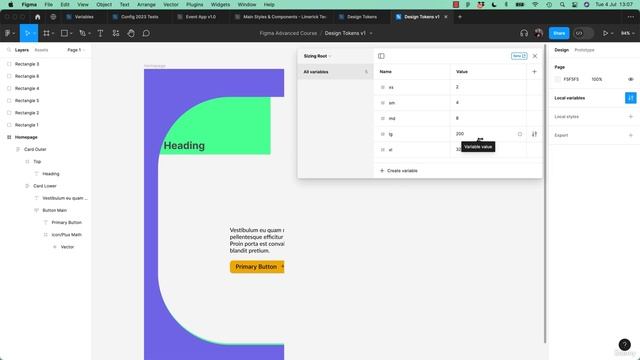
Task: Open the Plugins menu
Action: coord(194,4)
